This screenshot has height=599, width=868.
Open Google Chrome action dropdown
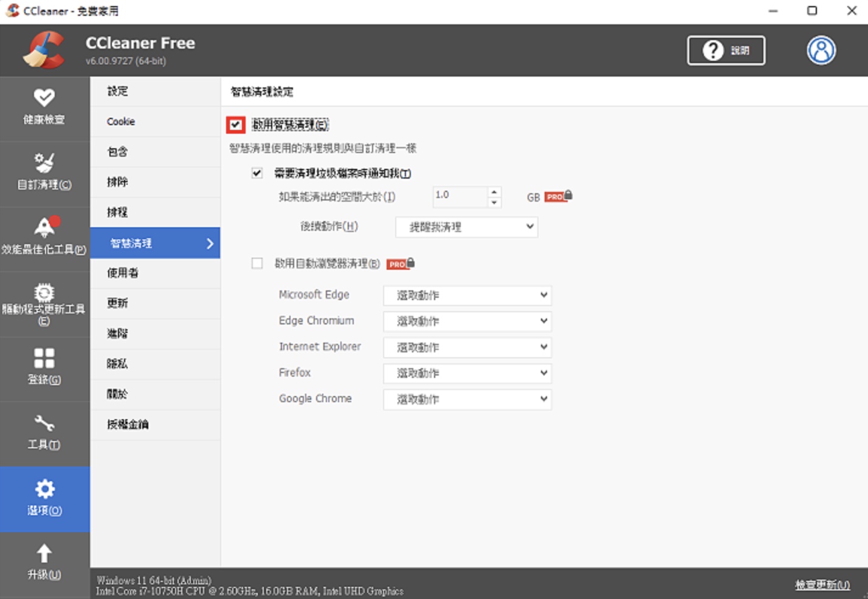pos(467,399)
